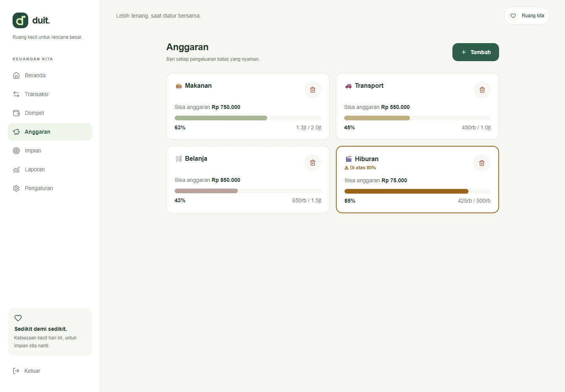Screen dimensions: 565x392
Task: Click the burger emoji on Makanan card
Action: (179, 86)
